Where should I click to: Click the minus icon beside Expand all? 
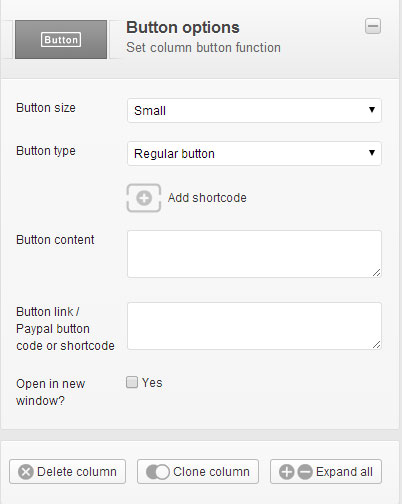coord(305,472)
